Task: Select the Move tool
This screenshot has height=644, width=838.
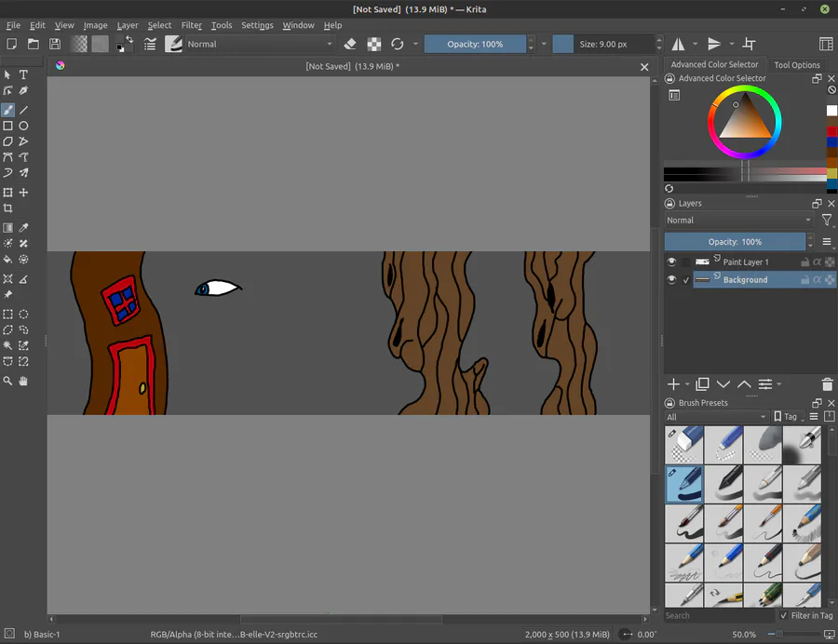Action: click(x=24, y=193)
